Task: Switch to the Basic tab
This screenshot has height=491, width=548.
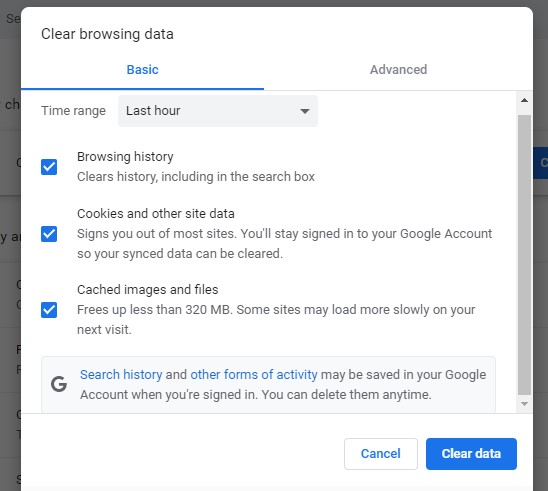Action: pos(142,70)
